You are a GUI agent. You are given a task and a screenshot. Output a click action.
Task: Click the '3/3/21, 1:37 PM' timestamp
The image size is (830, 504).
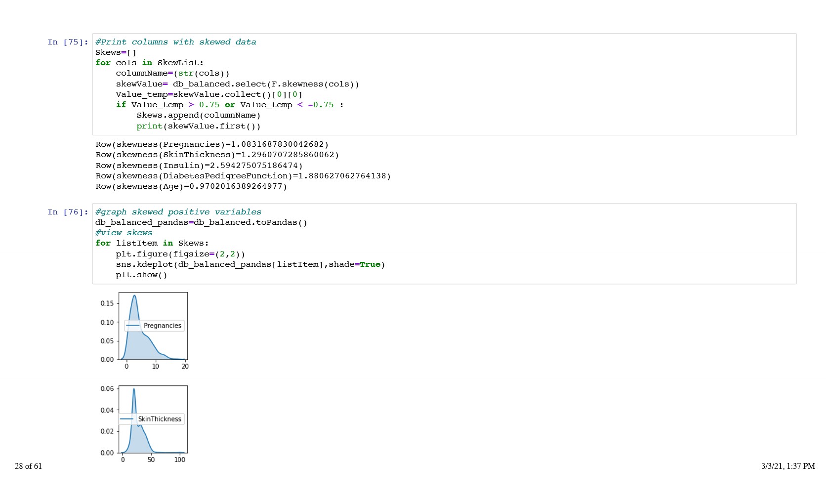(x=788, y=466)
